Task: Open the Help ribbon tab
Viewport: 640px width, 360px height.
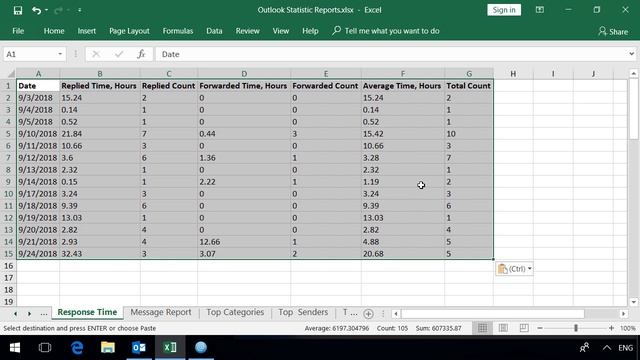Action: coord(310,31)
